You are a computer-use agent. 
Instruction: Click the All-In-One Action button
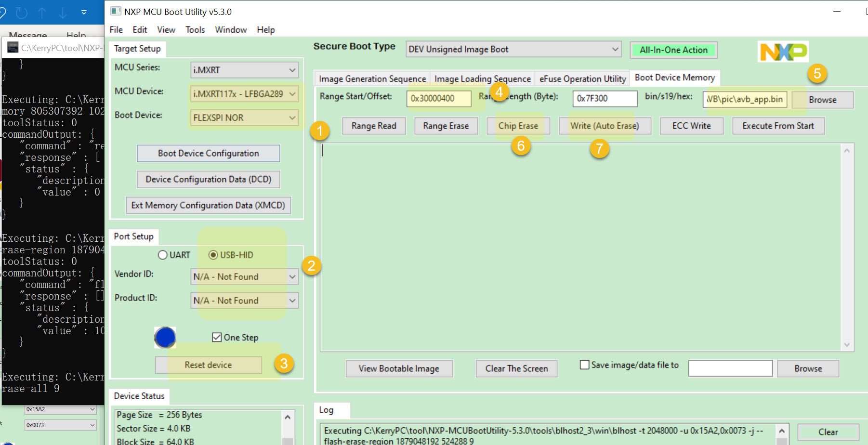click(673, 50)
